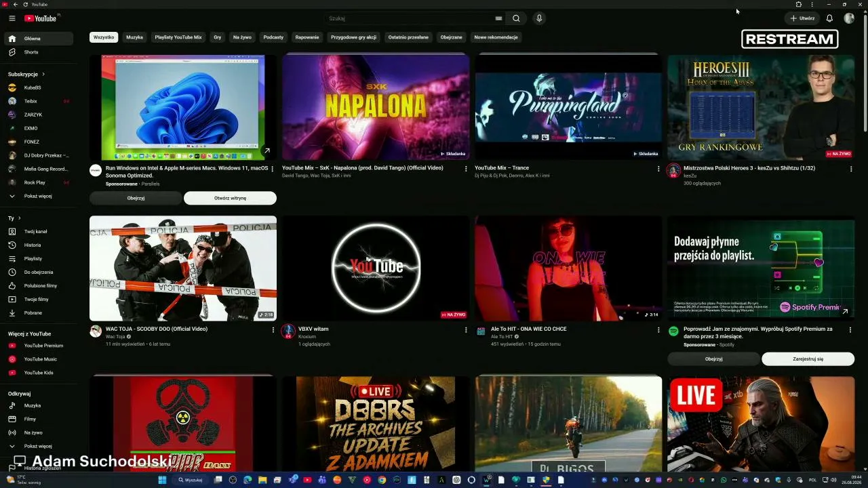This screenshot has height=488, width=868.
Task: Open Muzyka under Odkrywaj in sidebar
Action: (39, 405)
